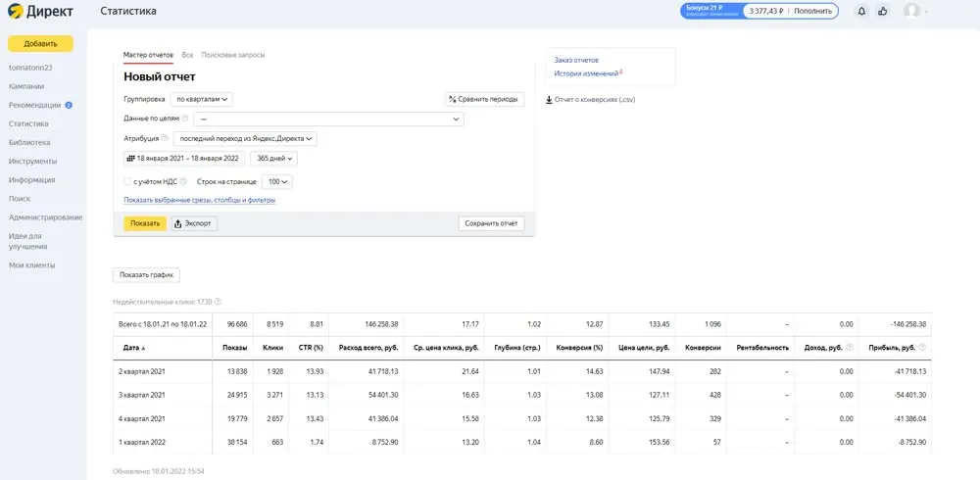The image size is (980, 480).
Task: Open notifications bell icon
Action: coord(861,11)
